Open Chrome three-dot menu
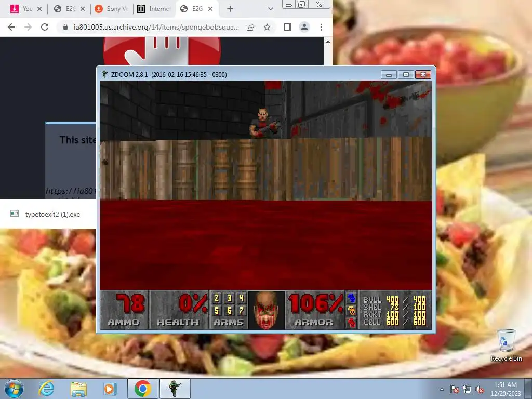The height and width of the screenshot is (399, 532). pos(321,27)
